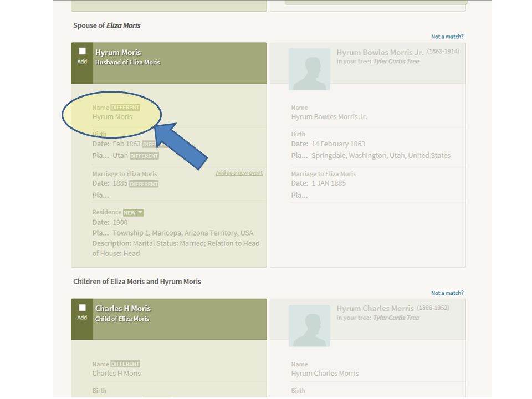
Task: Click the (1886-1952) lifespan text
Action: [x=433, y=308]
